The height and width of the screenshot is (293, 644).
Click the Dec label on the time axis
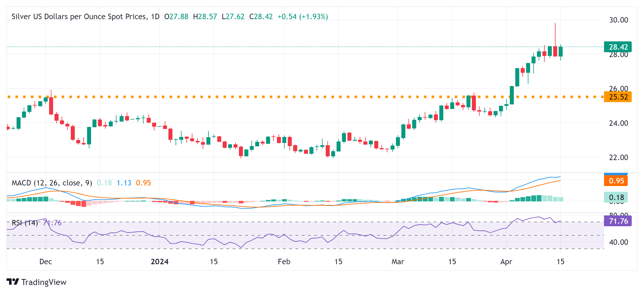coord(46,262)
